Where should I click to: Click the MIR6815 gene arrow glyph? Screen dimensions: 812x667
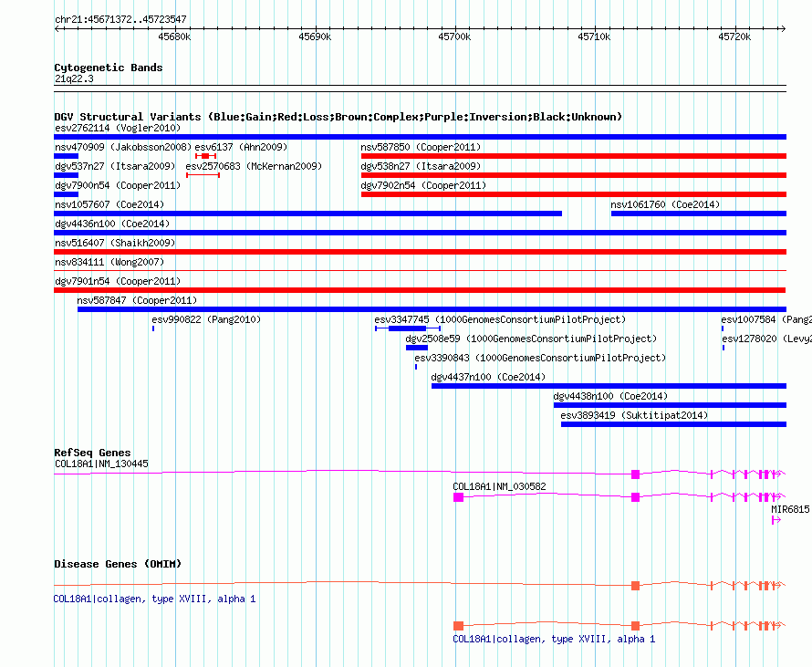pyautogui.click(x=776, y=520)
